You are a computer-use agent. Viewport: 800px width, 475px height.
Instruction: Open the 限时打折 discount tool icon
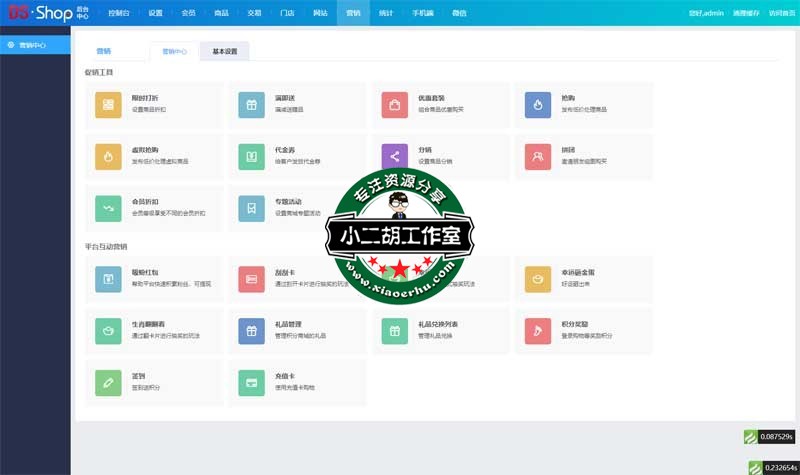point(108,104)
